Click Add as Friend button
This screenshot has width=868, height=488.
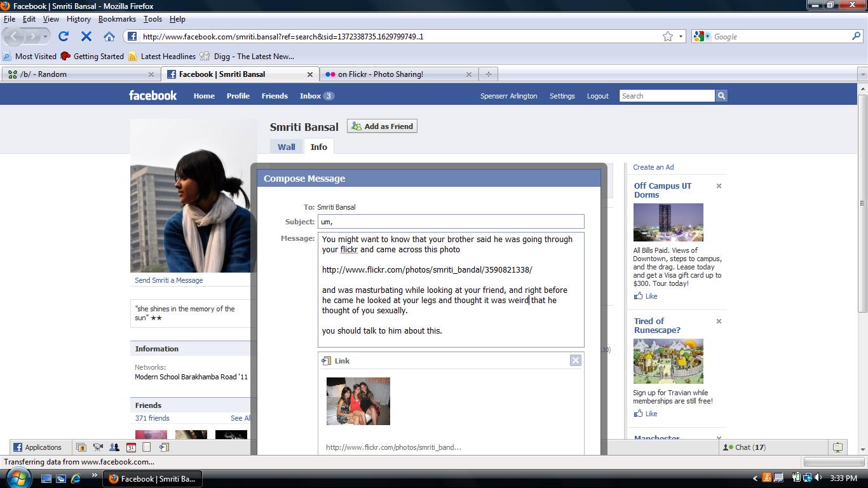tap(382, 126)
